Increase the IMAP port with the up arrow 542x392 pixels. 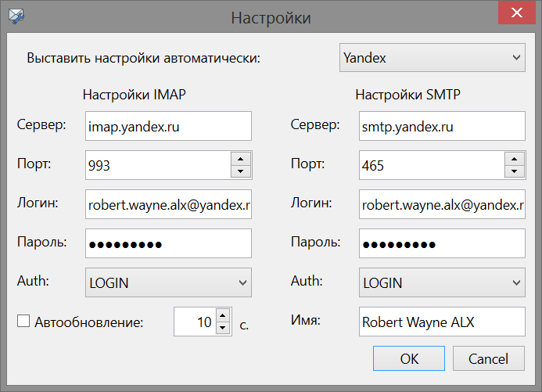(241, 159)
